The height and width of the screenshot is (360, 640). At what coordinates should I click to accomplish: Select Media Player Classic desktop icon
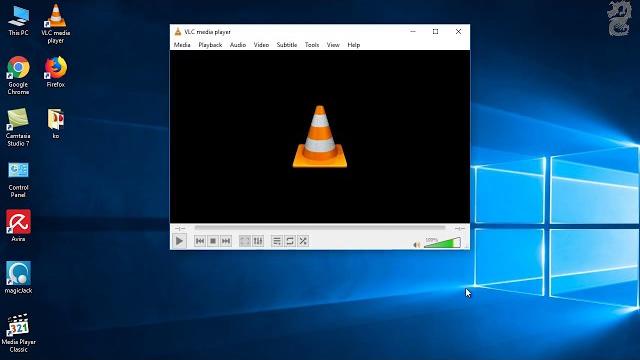[18, 333]
